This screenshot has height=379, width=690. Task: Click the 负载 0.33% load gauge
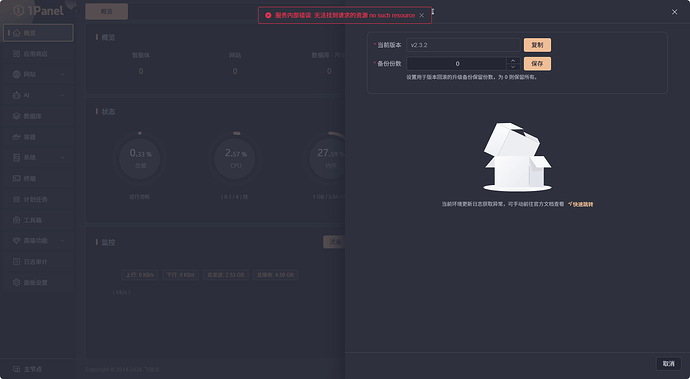pos(140,158)
